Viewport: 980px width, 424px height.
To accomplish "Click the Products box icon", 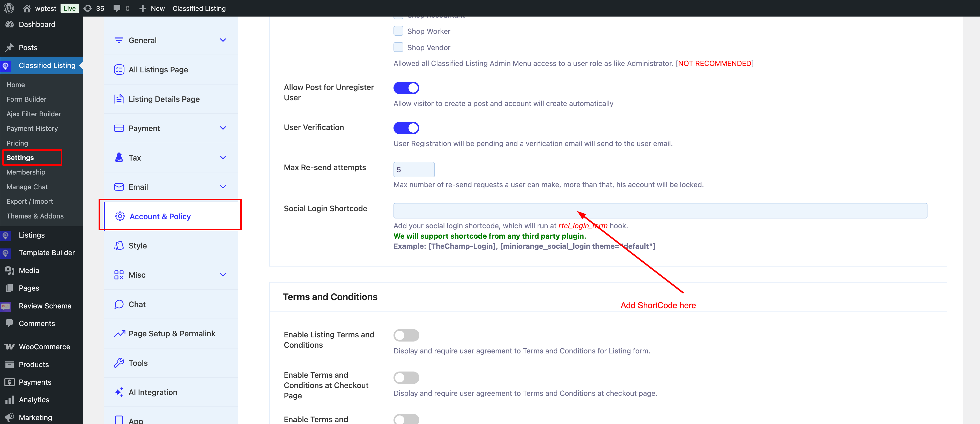I will coord(10,364).
